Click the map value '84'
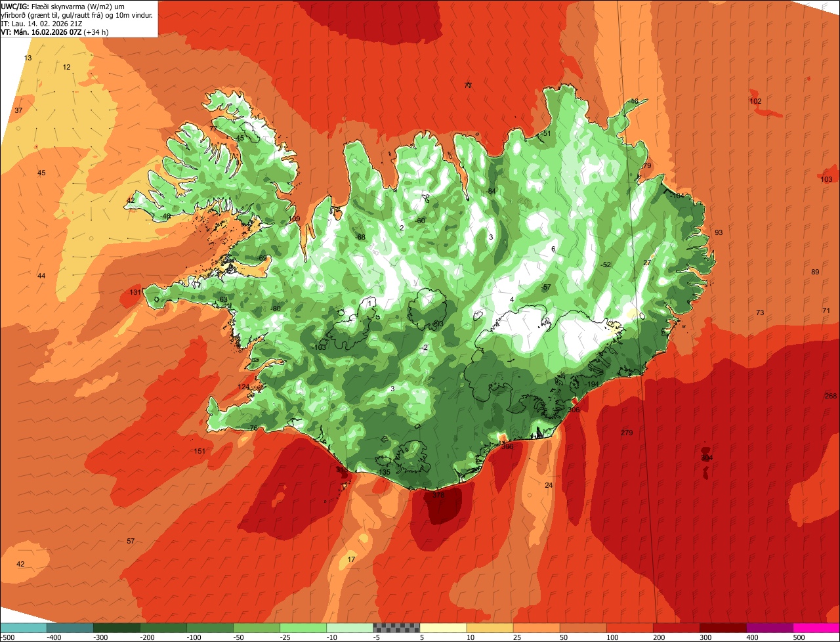Screen dimensions: 840x642 [491, 191]
